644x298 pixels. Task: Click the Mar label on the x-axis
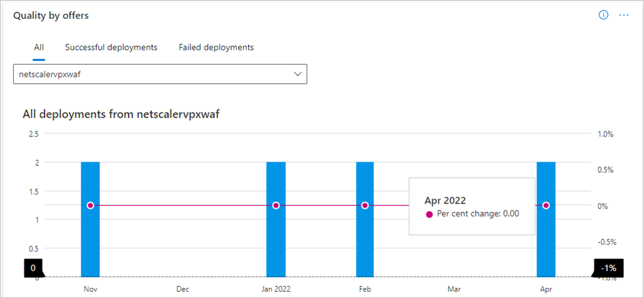pos(455,289)
